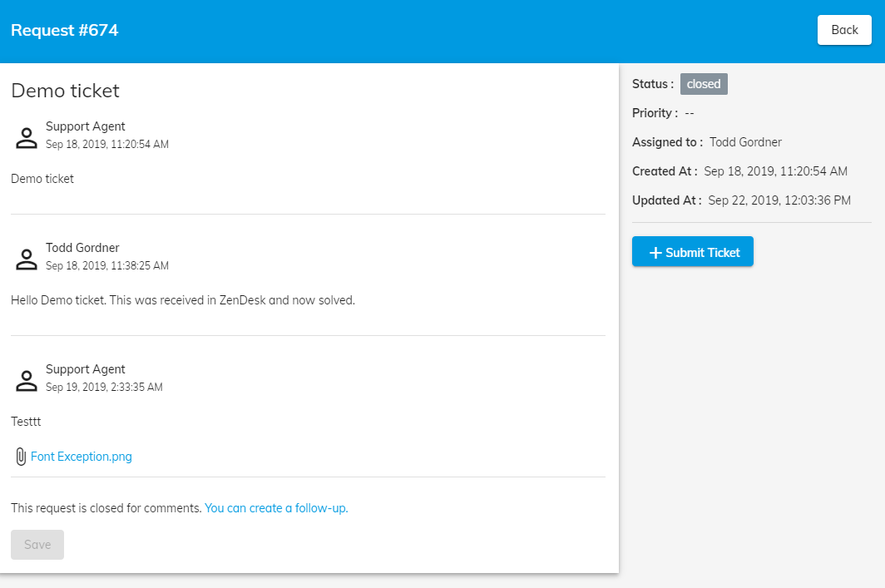Image resolution: width=885 pixels, height=588 pixels.
Task: Click the Created At date value
Action: point(775,171)
